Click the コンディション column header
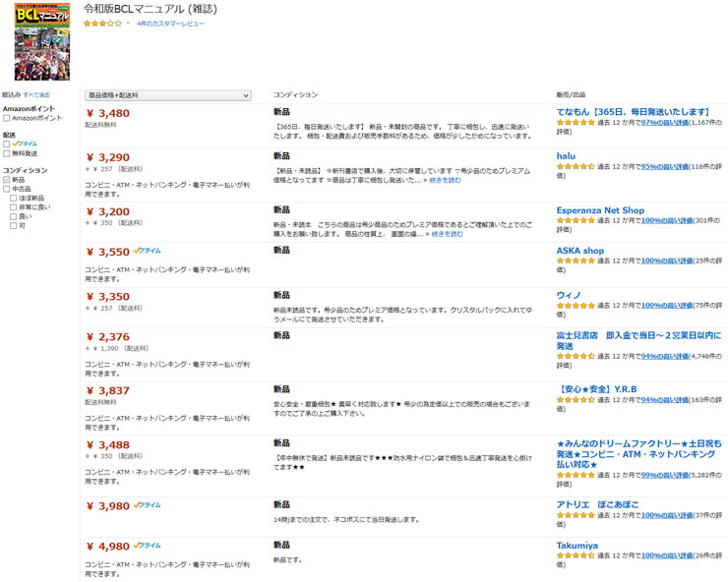Image resolution: width=728 pixels, height=582 pixels. [295, 94]
